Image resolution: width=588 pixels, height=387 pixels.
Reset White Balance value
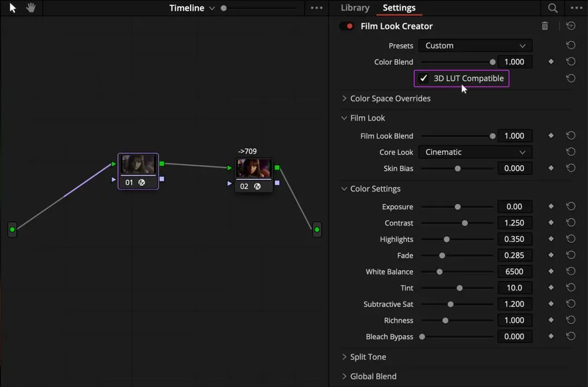[x=571, y=271]
